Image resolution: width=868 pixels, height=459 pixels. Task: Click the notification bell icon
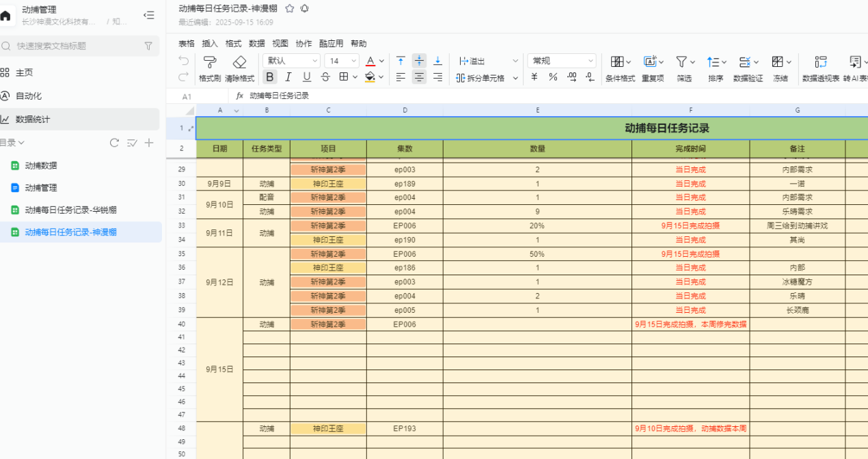(304, 8)
